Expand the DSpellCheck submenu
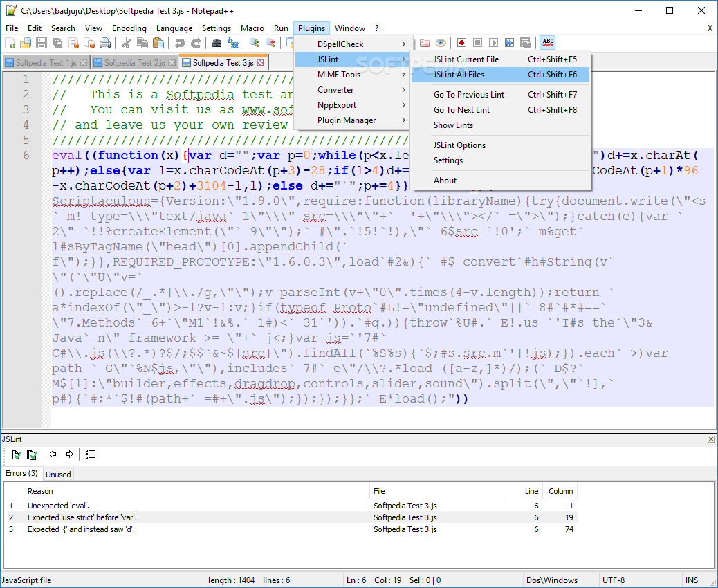 tap(353, 44)
